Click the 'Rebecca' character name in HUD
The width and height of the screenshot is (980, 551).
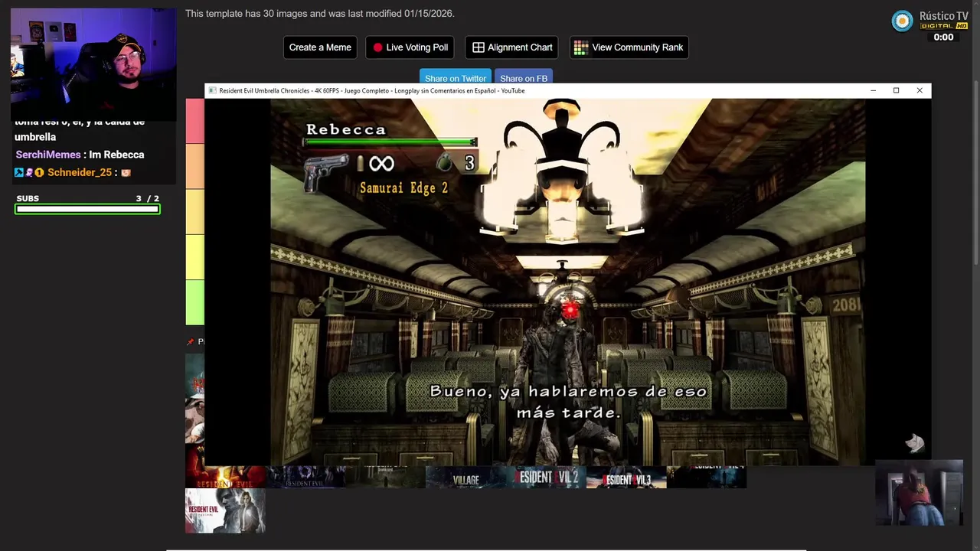tap(346, 129)
